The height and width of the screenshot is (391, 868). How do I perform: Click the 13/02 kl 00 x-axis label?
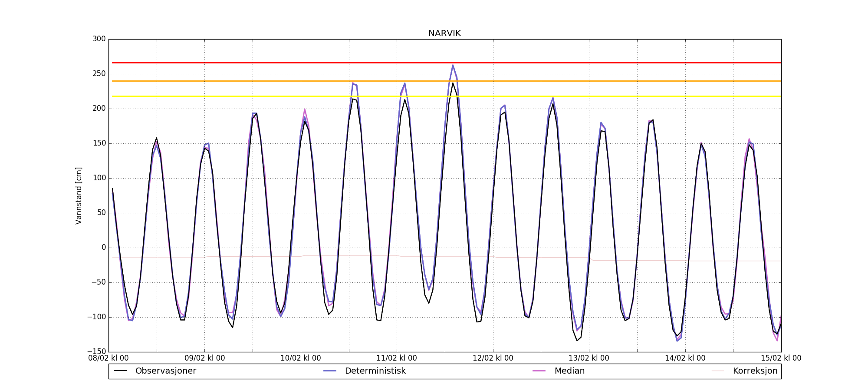point(589,358)
